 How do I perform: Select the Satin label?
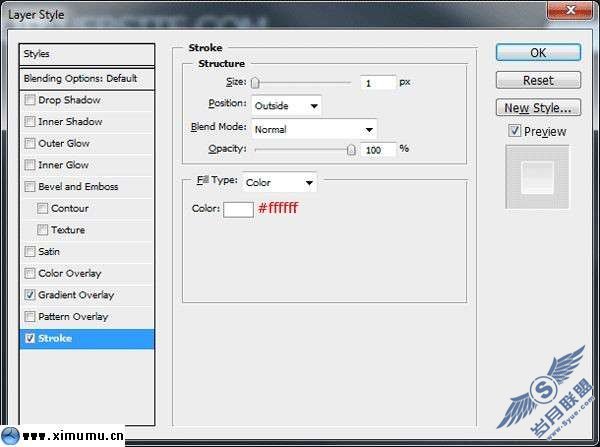pos(49,252)
